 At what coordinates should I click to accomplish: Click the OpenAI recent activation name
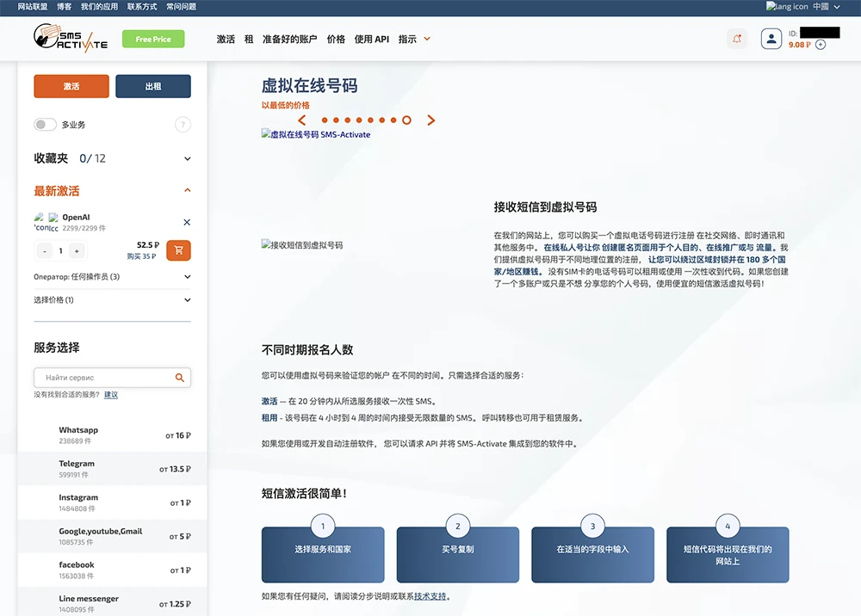click(76, 217)
